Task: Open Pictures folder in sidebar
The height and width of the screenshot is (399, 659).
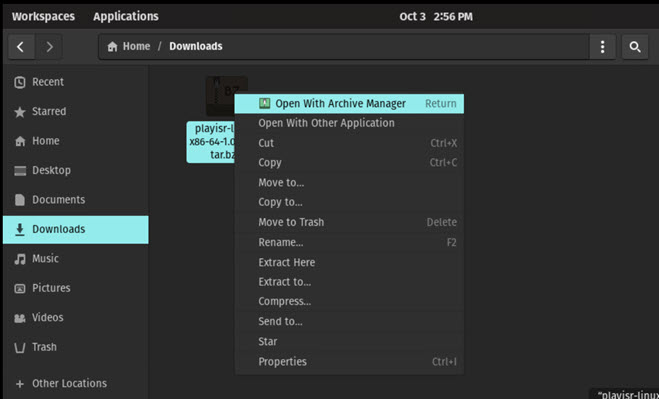Action: [76, 288]
